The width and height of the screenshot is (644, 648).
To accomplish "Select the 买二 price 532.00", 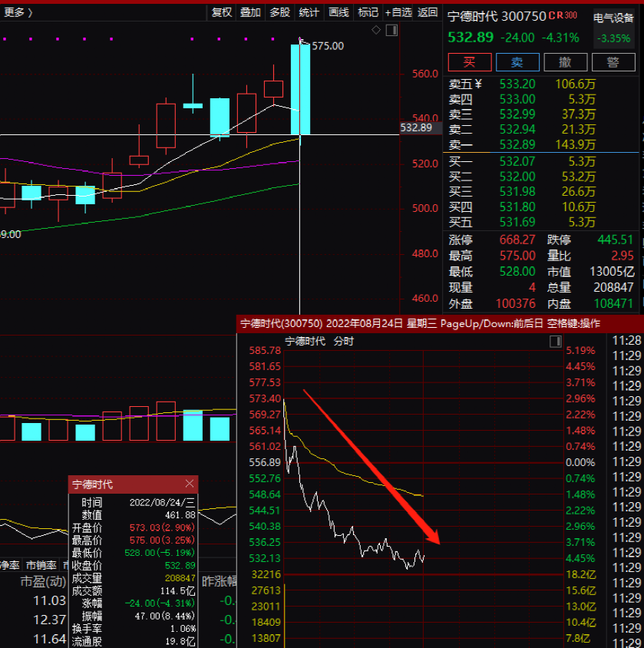I will tap(517, 177).
